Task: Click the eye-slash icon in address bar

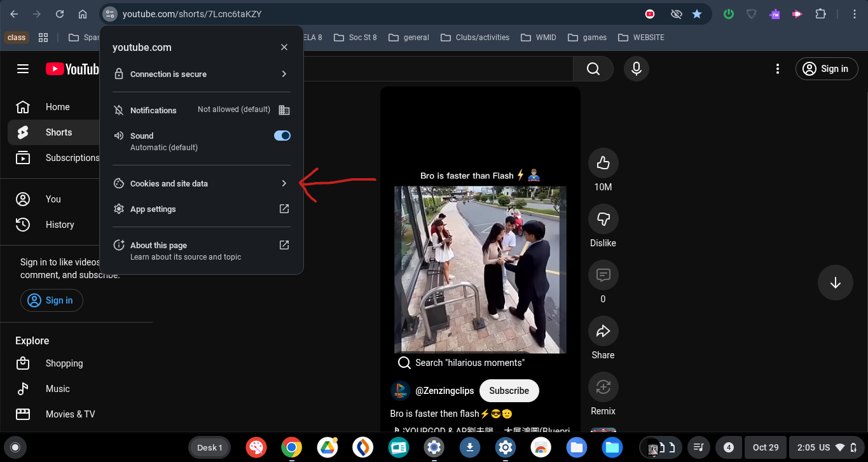Action: (x=676, y=14)
